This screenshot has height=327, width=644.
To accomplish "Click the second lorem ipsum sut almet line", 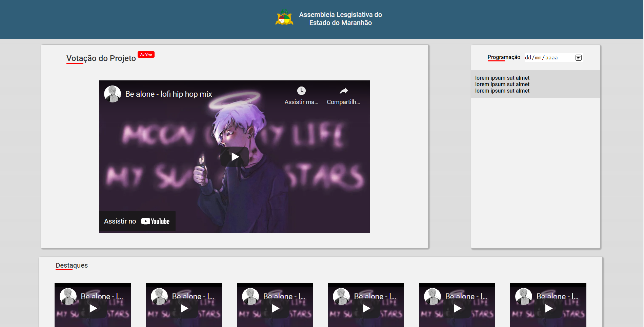I will pyautogui.click(x=502, y=84).
